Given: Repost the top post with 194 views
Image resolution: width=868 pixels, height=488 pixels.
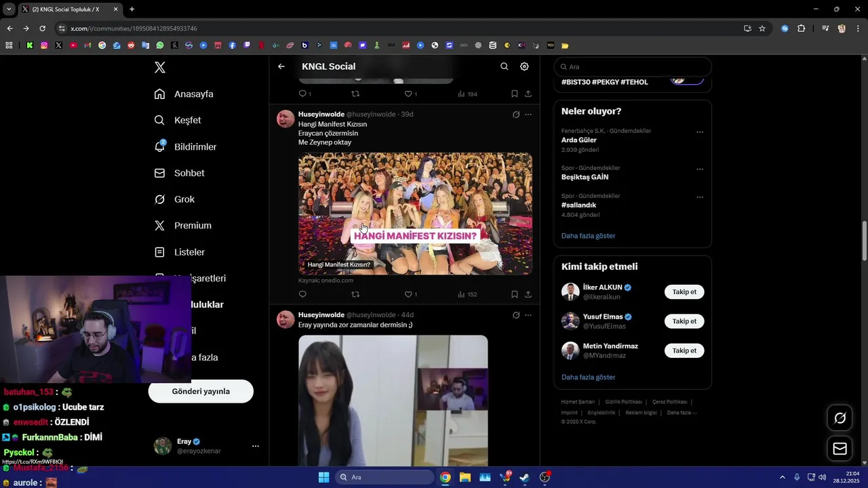Looking at the screenshot, I should [x=355, y=94].
